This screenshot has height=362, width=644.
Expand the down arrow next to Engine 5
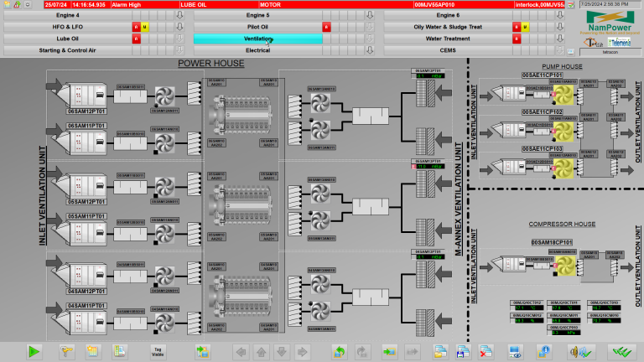(370, 15)
